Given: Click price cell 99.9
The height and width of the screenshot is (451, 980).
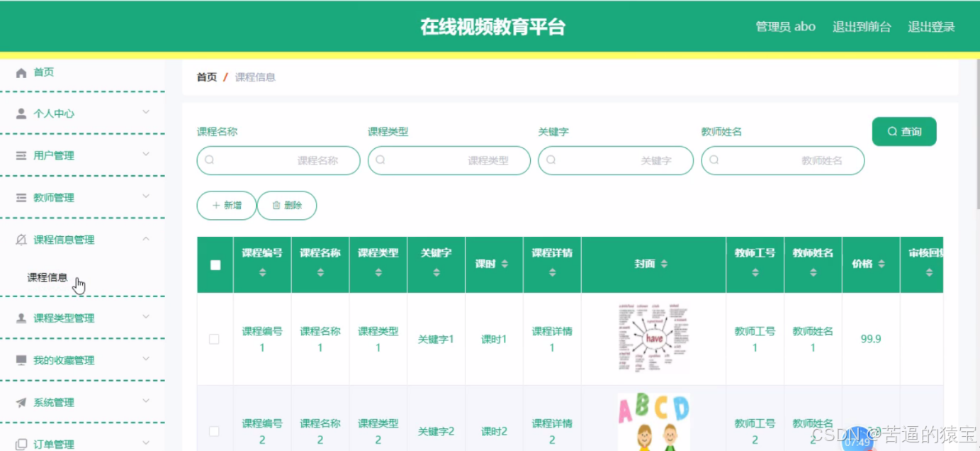Looking at the screenshot, I should click(x=871, y=339).
